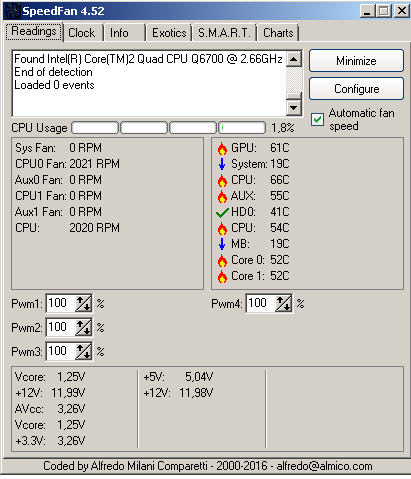Open the Charts tab
Screen dimensions: 411x479
pos(278,33)
